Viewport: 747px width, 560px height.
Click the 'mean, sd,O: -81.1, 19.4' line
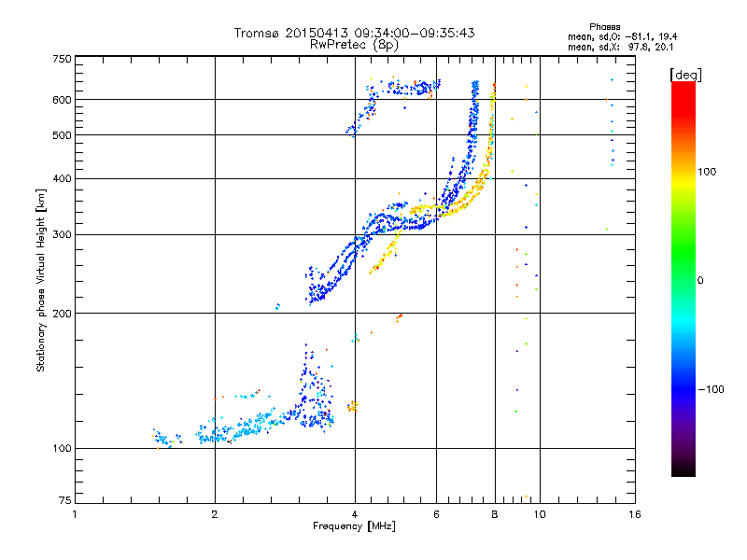click(622, 36)
